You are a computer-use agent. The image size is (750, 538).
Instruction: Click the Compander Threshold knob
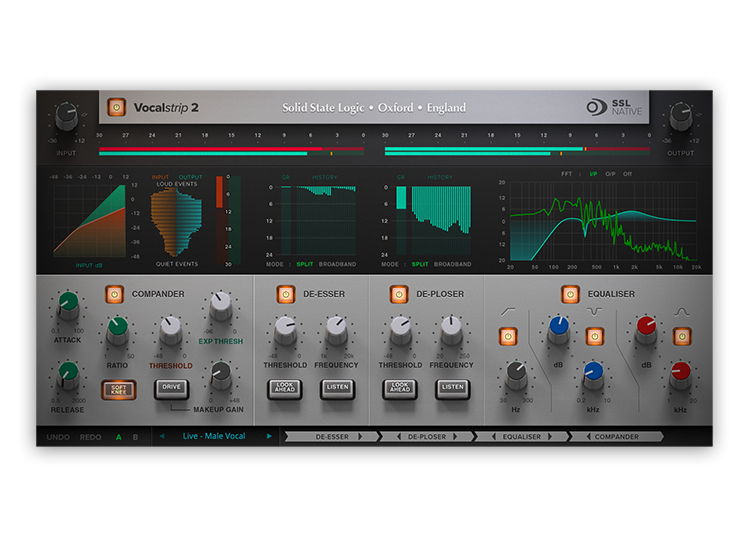pos(170,330)
